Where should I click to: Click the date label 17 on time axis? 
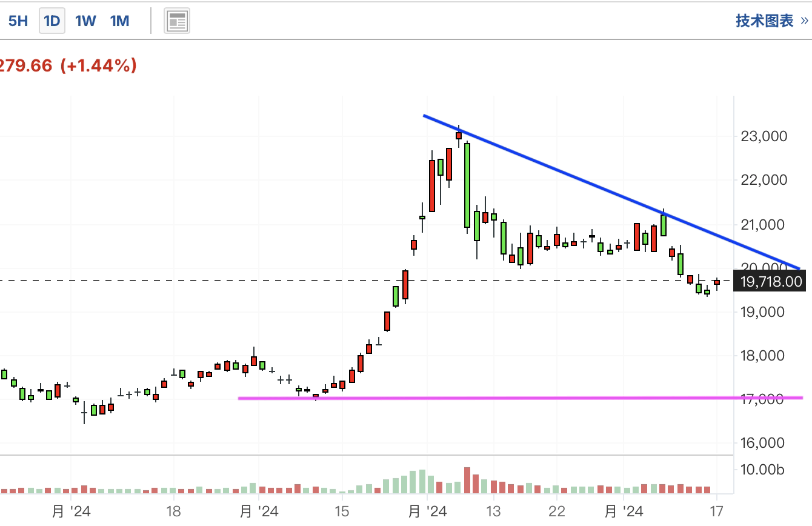(717, 511)
